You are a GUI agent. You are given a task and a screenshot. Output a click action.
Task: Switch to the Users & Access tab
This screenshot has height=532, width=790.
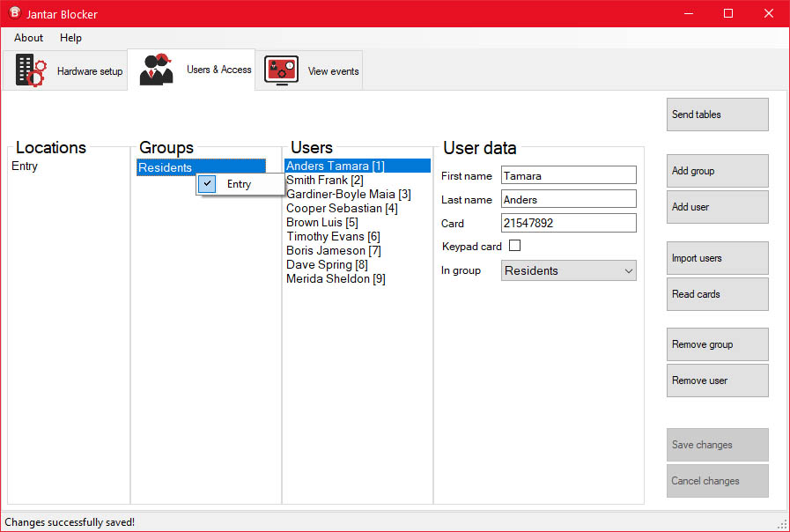[x=191, y=70]
